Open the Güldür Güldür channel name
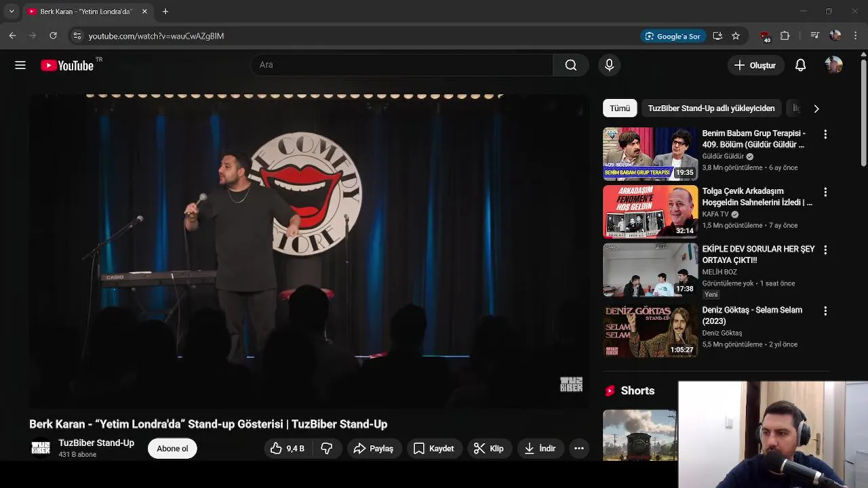This screenshot has height=488, width=868. point(723,156)
